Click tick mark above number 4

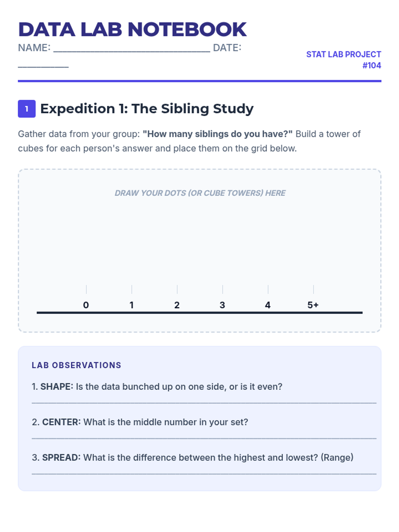268,289
